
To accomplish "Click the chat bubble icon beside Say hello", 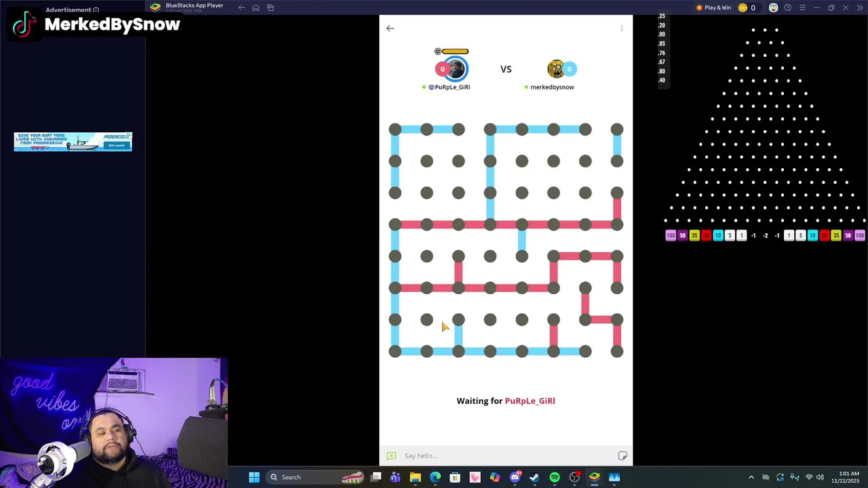I will click(x=391, y=455).
